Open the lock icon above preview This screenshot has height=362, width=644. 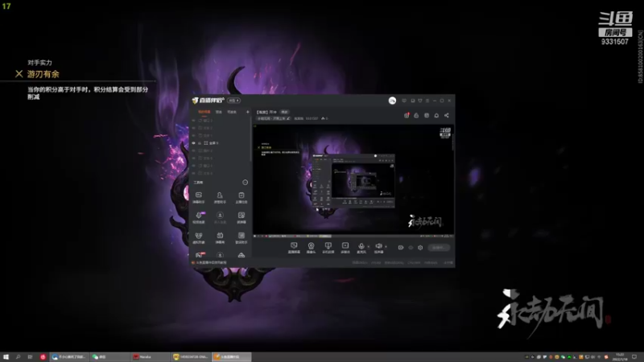point(416,115)
